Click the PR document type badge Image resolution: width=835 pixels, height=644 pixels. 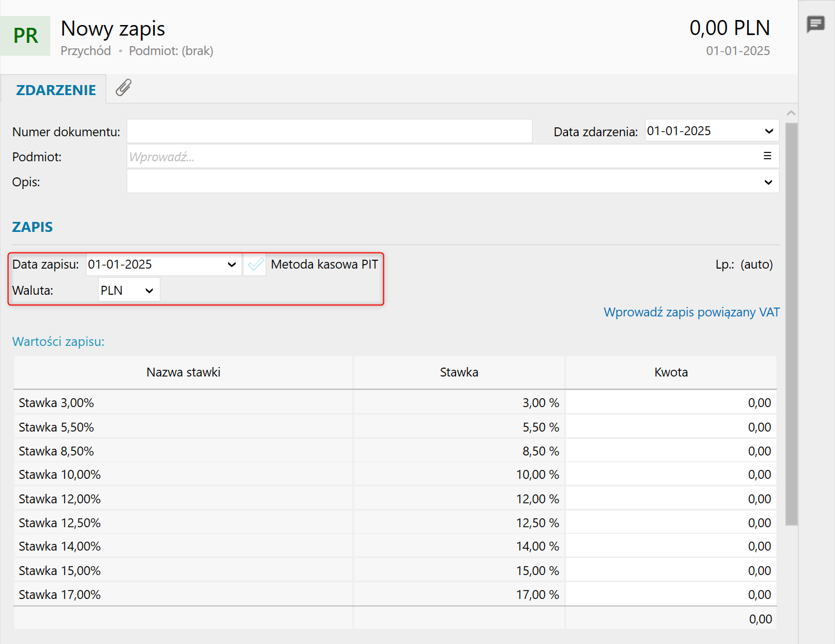click(26, 36)
